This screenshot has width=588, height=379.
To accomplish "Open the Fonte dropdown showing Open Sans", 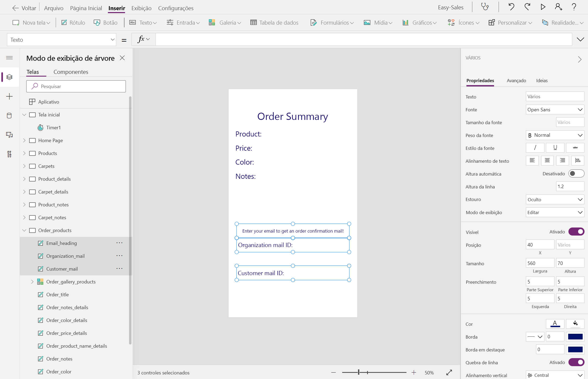I will pyautogui.click(x=555, y=110).
